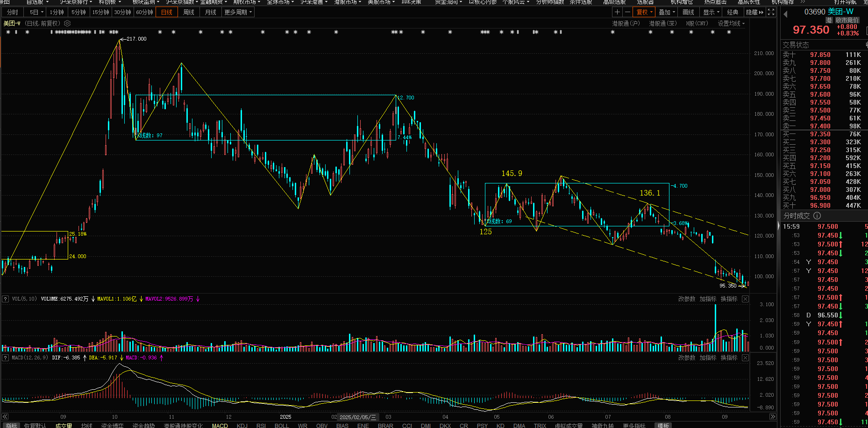Click 换指标 in the VOL panel
Viewport: 868px width, 428px height.
(729, 299)
